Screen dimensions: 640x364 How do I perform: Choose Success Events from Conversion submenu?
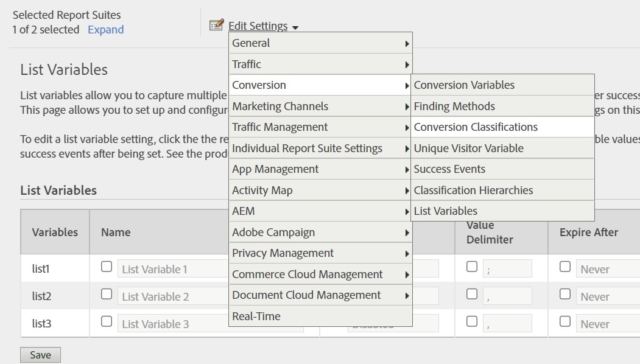[x=449, y=169]
